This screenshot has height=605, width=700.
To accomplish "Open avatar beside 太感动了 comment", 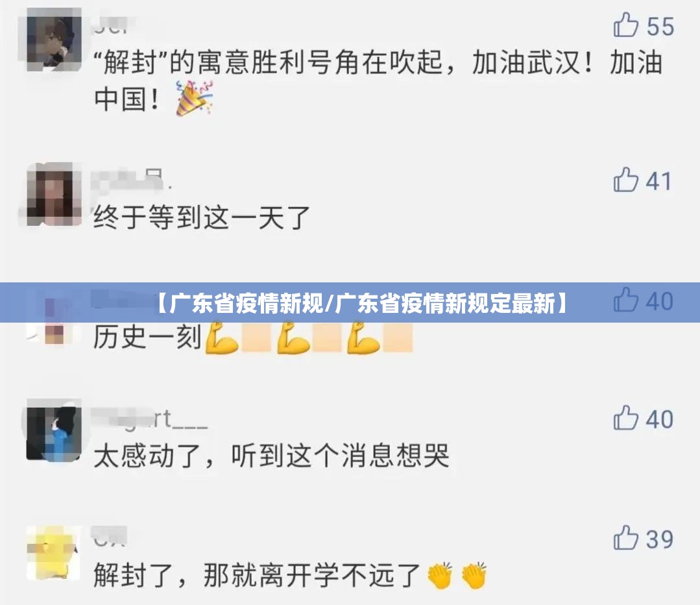I will (x=54, y=430).
